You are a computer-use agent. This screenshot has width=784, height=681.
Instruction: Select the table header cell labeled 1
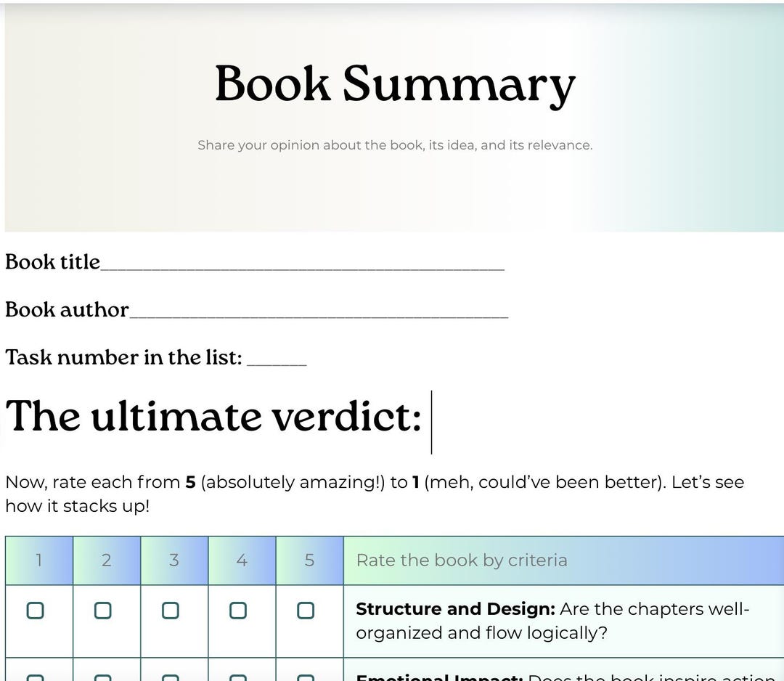(x=38, y=560)
